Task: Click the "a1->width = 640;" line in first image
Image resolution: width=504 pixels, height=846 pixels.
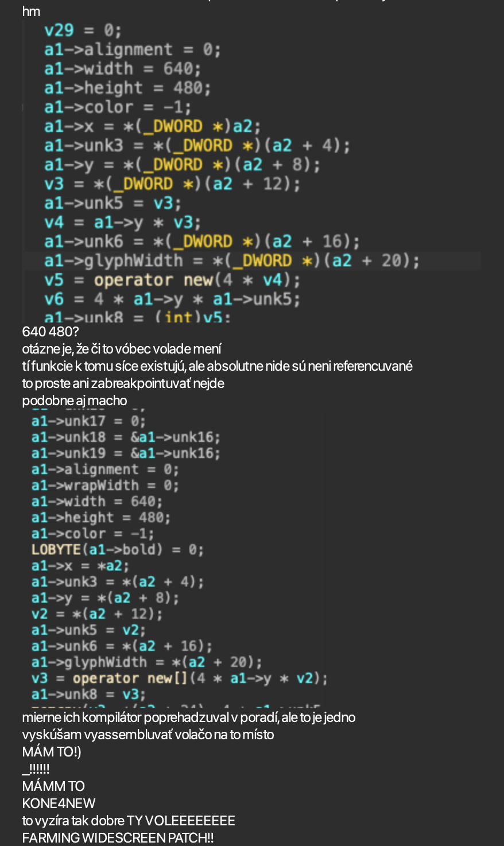Action: click(122, 69)
